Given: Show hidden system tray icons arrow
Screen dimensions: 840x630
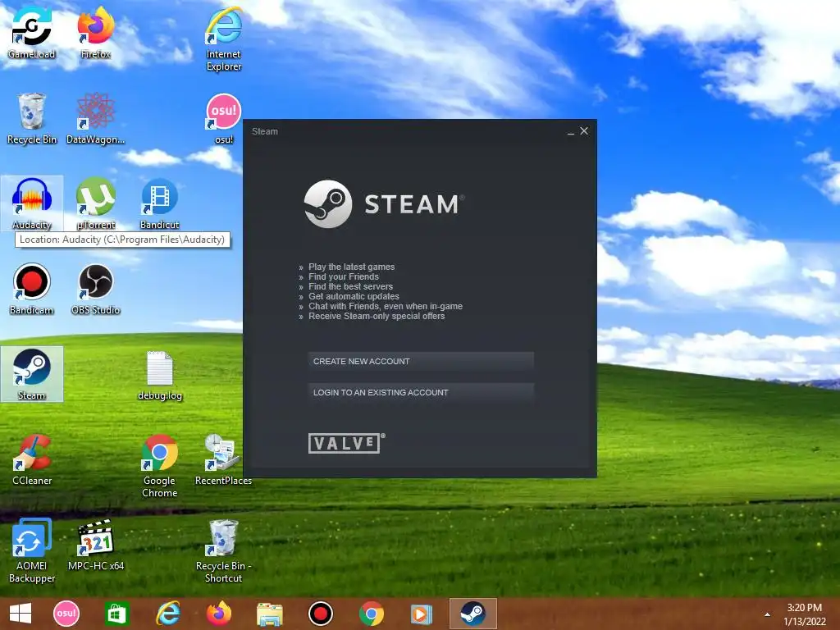Looking at the screenshot, I should coord(767,614).
